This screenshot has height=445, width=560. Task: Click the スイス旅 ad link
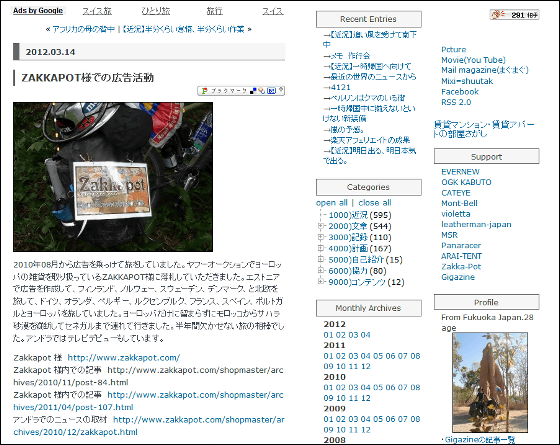click(x=97, y=11)
